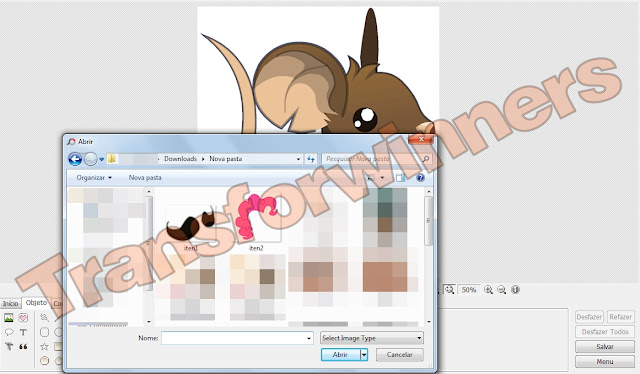Click the 50% zoom value field
Image resolution: width=640 pixels, height=374 pixels.
point(469,289)
